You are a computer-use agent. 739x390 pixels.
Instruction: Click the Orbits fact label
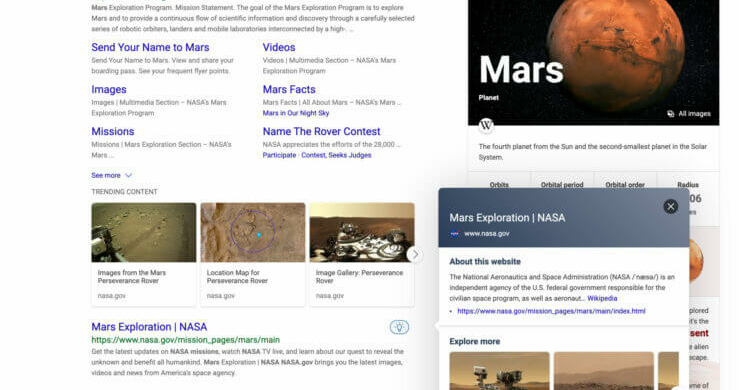point(499,185)
